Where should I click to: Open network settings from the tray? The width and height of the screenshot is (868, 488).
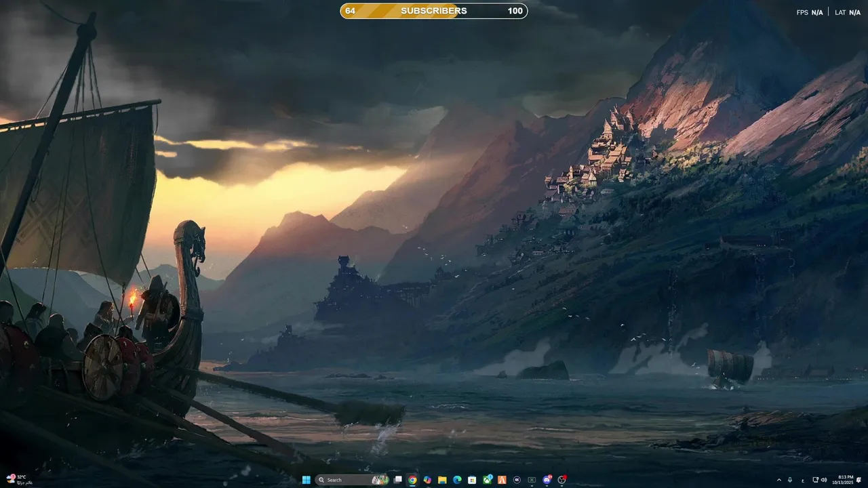(816, 480)
